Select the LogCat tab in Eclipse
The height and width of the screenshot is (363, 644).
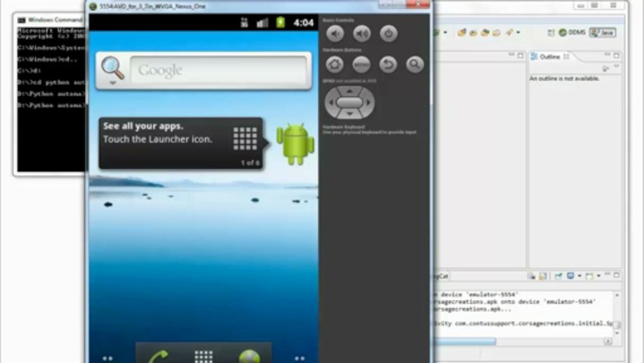pyautogui.click(x=441, y=276)
